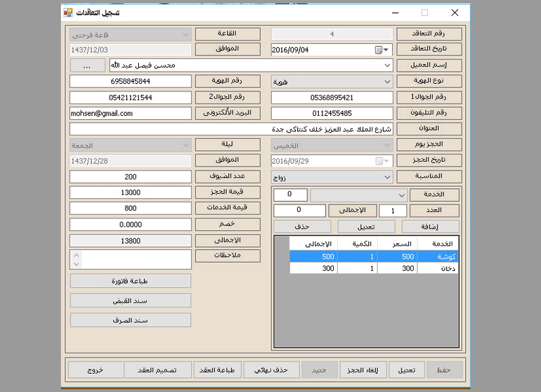The image size is (541, 392).
Task: Click the جديد new button
Action: [x=319, y=370]
